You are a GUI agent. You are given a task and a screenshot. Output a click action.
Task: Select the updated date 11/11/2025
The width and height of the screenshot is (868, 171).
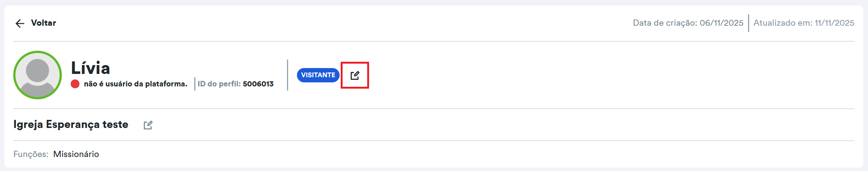click(834, 23)
